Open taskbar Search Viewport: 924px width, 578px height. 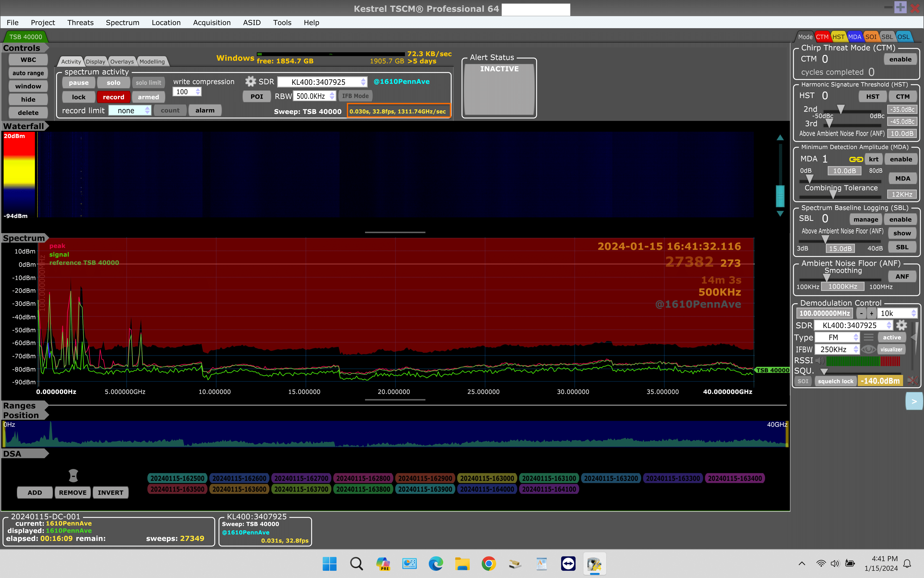(x=356, y=564)
